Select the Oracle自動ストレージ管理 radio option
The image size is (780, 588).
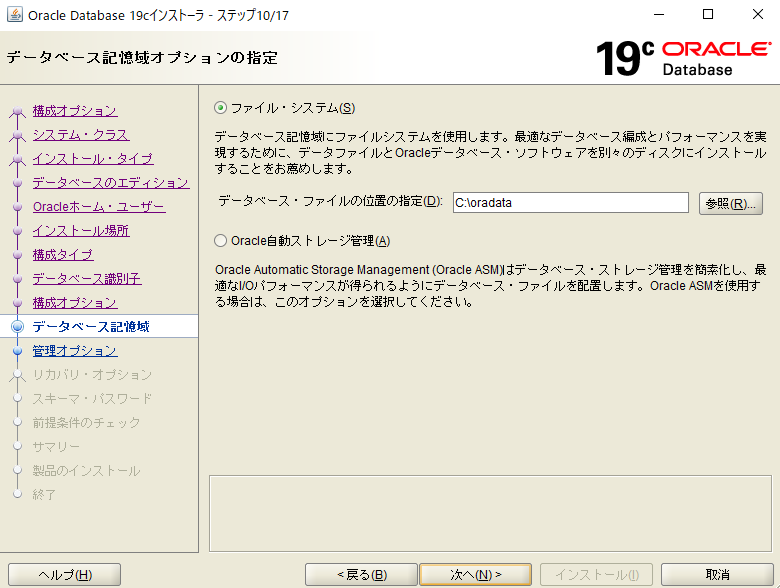221,241
